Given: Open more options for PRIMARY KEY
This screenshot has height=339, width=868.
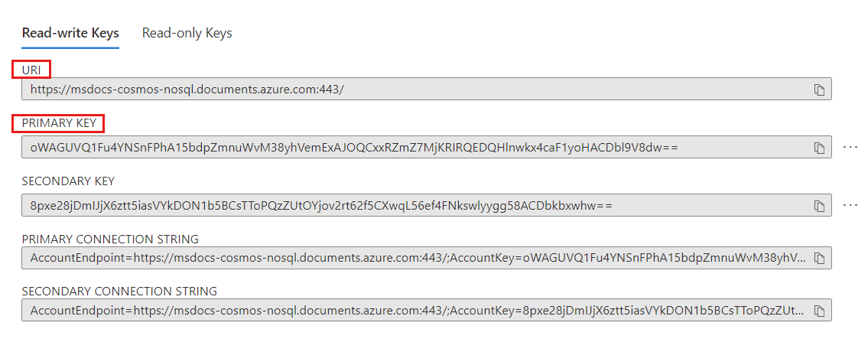Looking at the screenshot, I should click(x=850, y=147).
